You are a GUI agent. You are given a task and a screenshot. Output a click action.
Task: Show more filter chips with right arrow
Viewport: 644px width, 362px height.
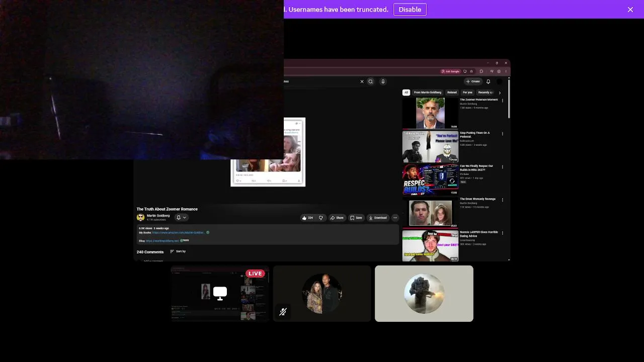click(500, 93)
